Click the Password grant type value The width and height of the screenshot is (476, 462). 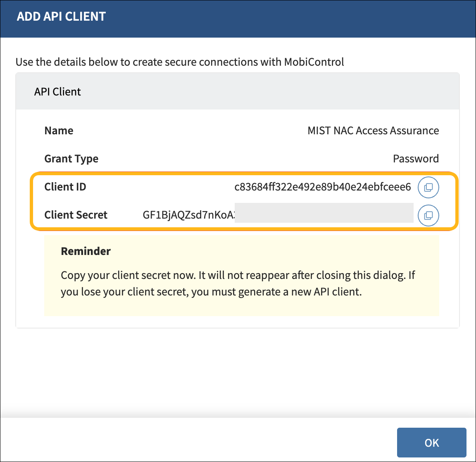[415, 159]
